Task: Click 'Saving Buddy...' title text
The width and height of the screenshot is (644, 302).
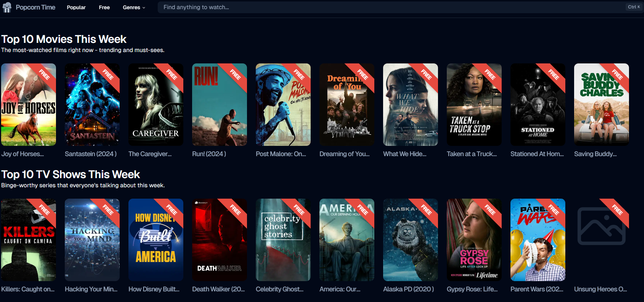Action: point(595,154)
